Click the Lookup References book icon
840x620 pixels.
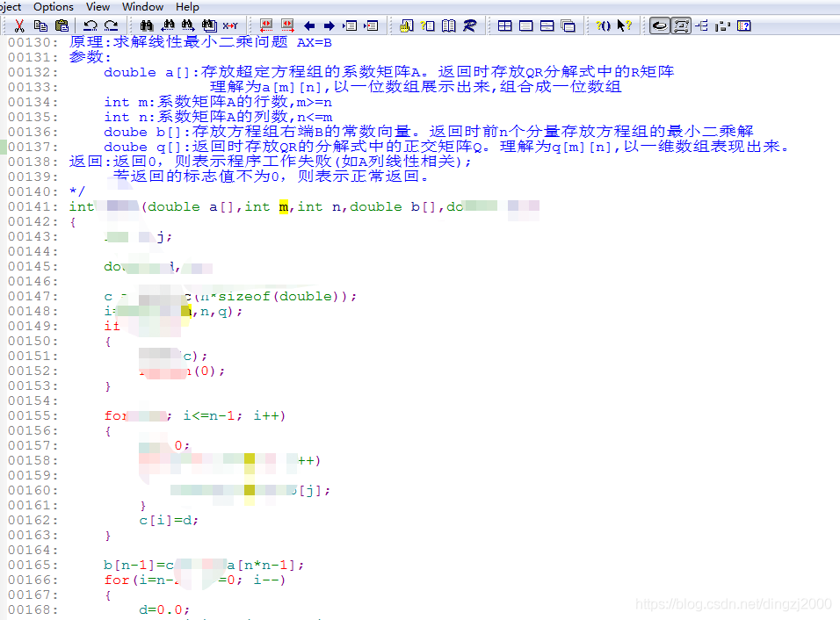(x=449, y=25)
